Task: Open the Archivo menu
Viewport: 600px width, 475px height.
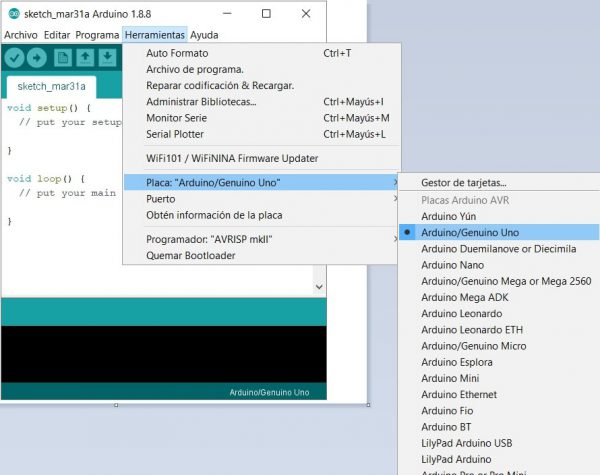Action: pos(21,35)
